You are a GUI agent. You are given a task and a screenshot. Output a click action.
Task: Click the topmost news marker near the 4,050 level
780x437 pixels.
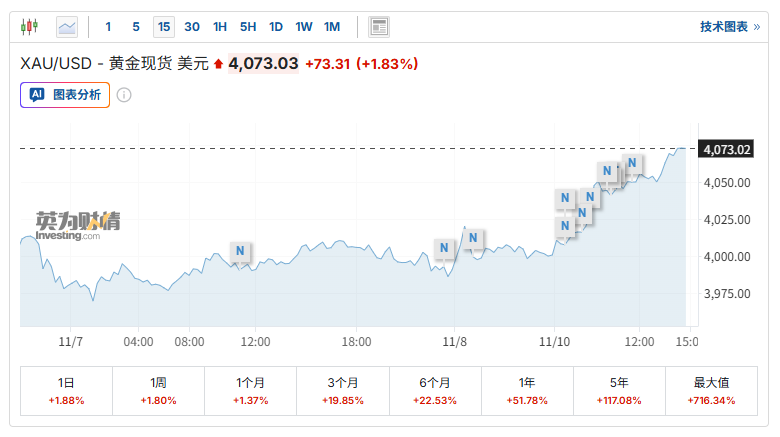point(632,162)
